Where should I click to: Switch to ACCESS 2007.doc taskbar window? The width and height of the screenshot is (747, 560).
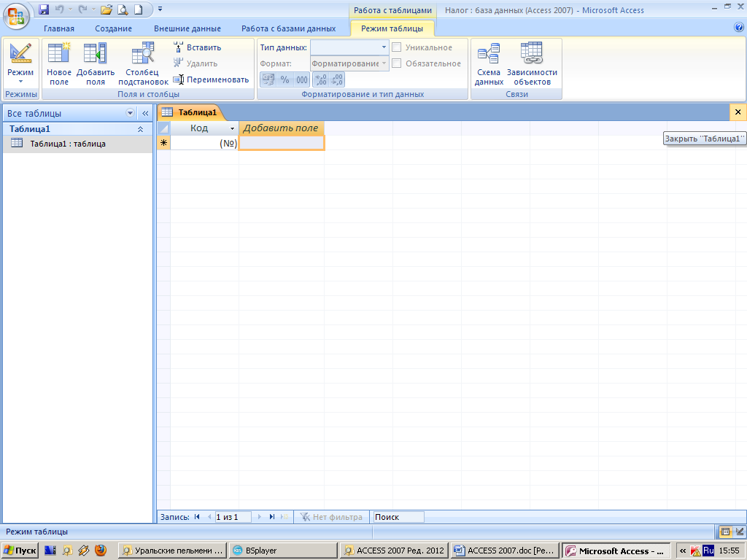click(x=505, y=551)
